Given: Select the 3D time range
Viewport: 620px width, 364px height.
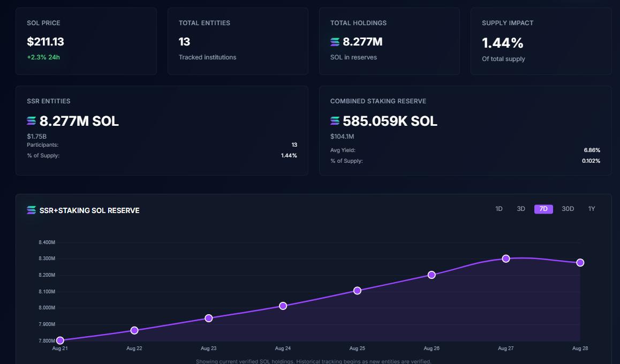Looking at the screenshot, I should 521,209.
